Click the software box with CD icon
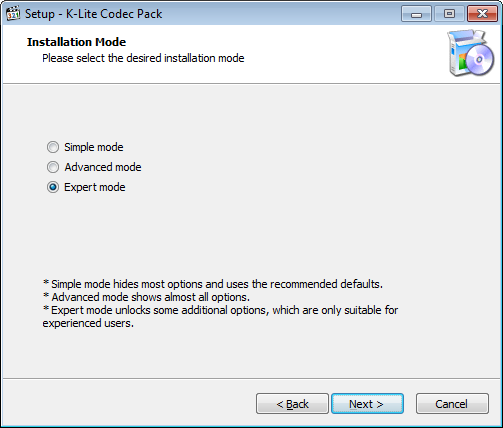503x428 pixels. click(x=471, y=53)
